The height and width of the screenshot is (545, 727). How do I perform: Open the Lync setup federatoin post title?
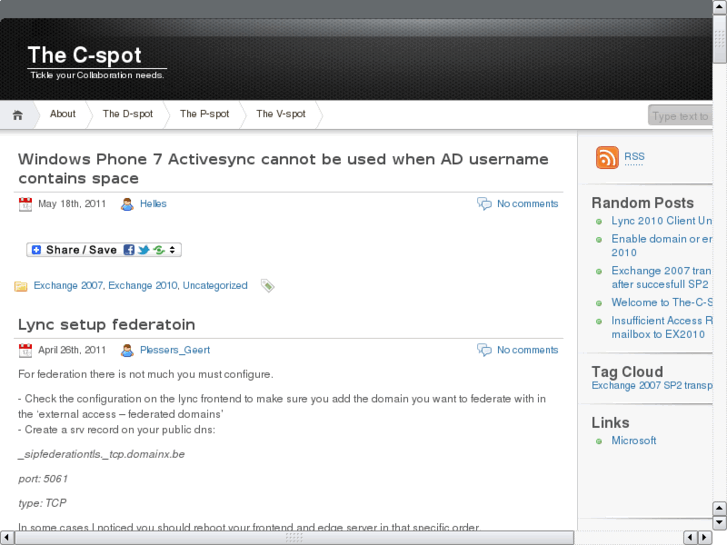[107, 325]
